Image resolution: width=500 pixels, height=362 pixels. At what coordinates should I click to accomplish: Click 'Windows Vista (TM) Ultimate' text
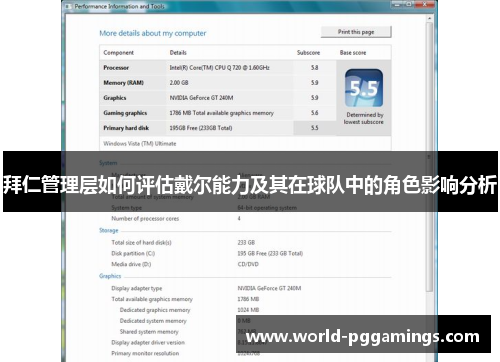pyautogui.click(x=140, y=144)
